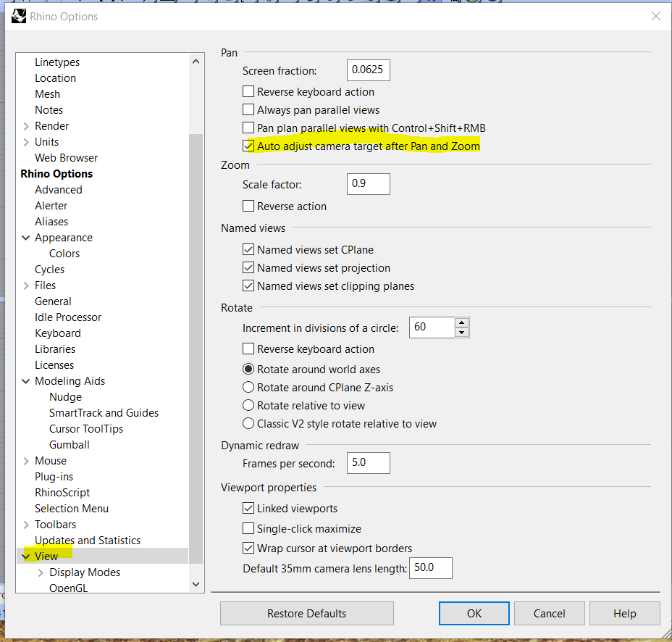The height and width of the screenshot is (642, 672).
Task: Select Libraries in options tree
Action: point(55,349)
